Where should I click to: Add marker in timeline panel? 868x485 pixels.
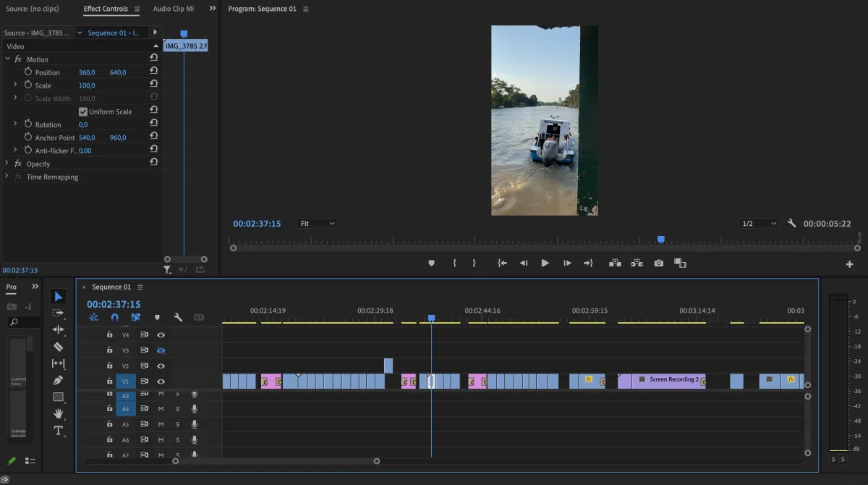pos(157,317)
